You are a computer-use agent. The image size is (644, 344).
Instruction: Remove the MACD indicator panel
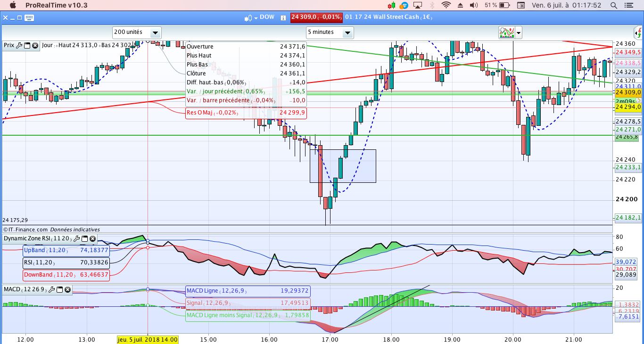(x=68, y=289)
